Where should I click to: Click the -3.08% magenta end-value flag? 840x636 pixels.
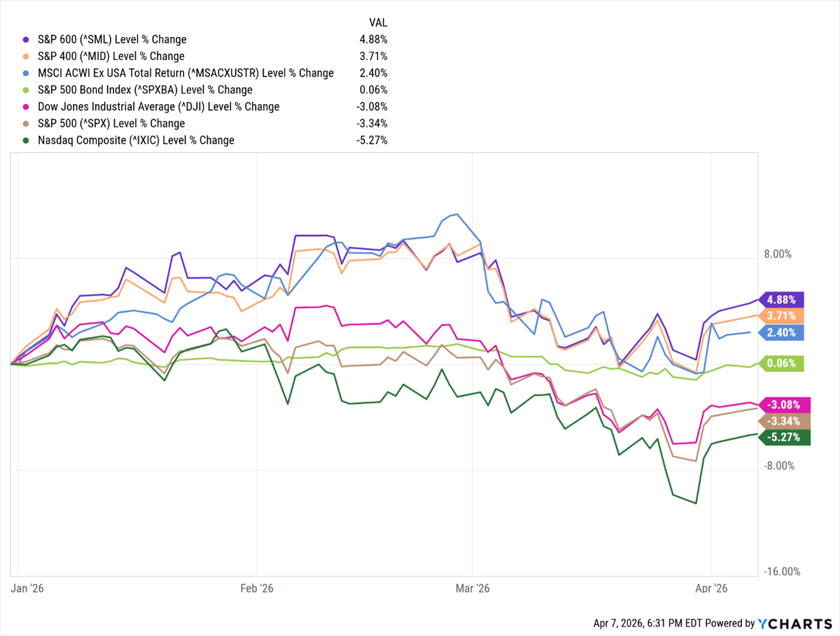785,405
